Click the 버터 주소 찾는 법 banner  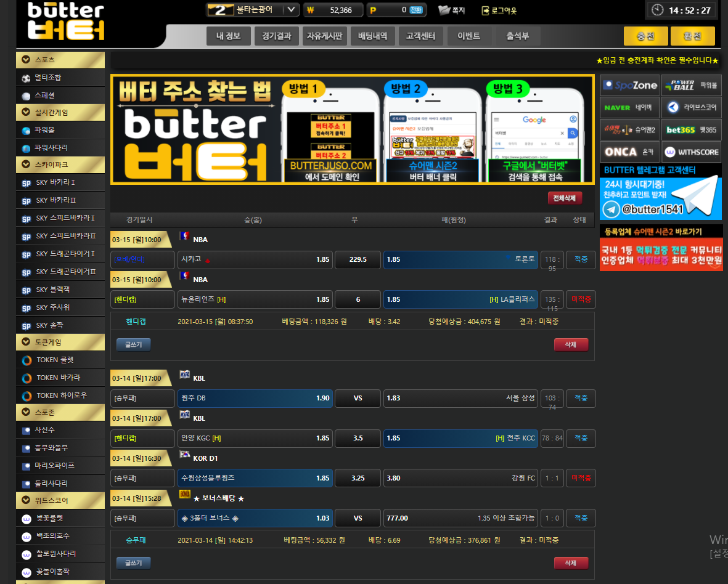(x=352, y=129)
